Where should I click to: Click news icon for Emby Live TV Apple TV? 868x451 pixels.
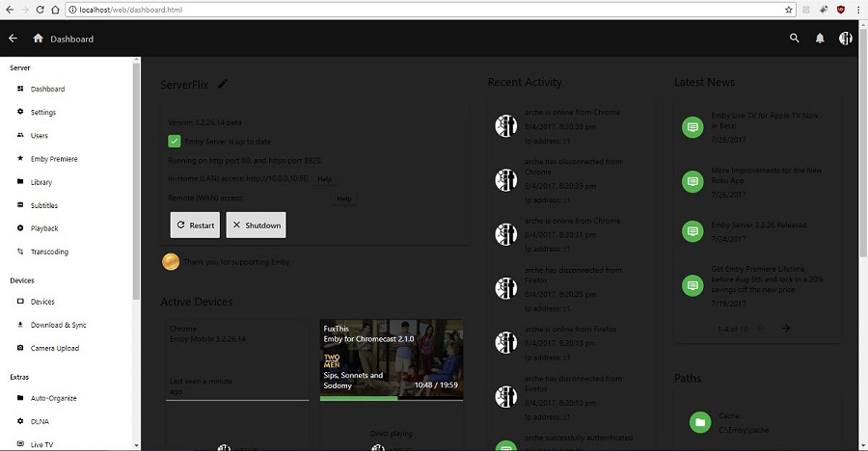692,127
